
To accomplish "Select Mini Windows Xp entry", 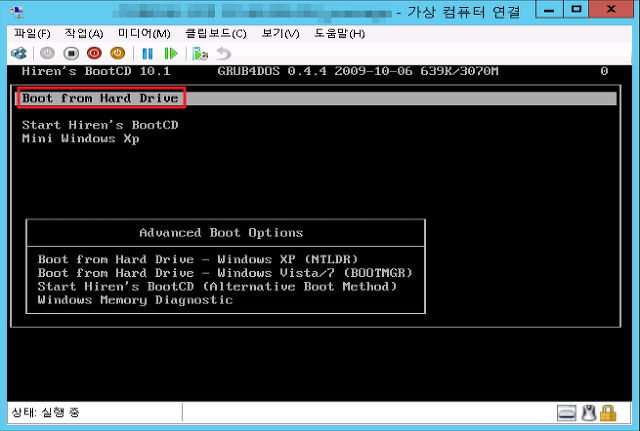I will [x=80, y=139].
